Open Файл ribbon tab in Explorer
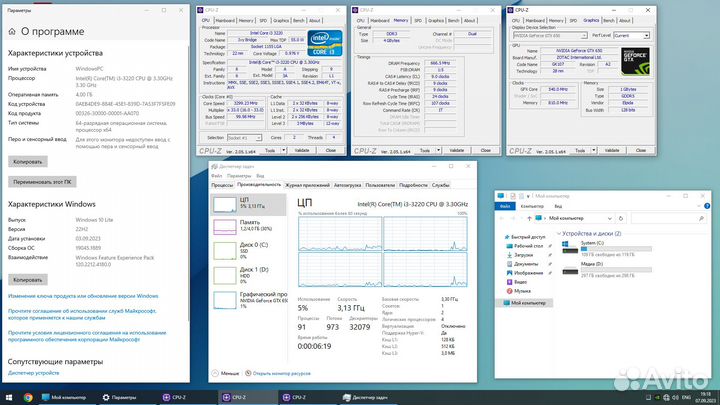The image size is (720, 405). 505,206
